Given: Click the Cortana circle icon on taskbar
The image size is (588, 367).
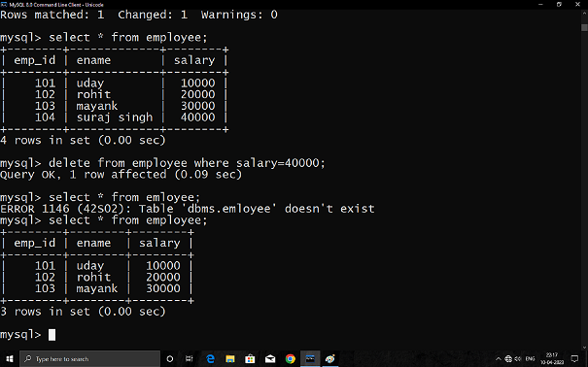Looking at the screenshot, I should coord(169,359).
